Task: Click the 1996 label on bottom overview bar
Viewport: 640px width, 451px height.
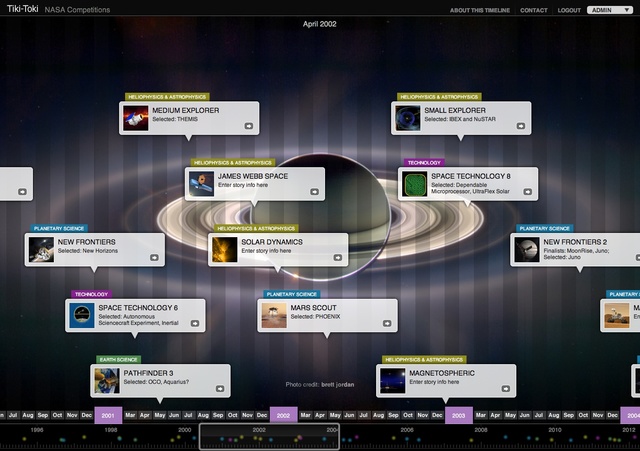Action: click(x=37, y=430)
